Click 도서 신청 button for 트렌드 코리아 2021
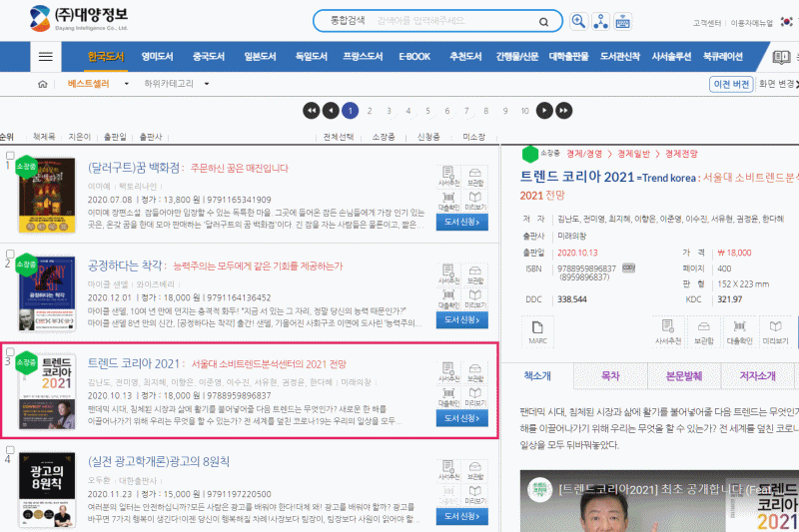This screenshot has height=532, width=799. point(461,418)
